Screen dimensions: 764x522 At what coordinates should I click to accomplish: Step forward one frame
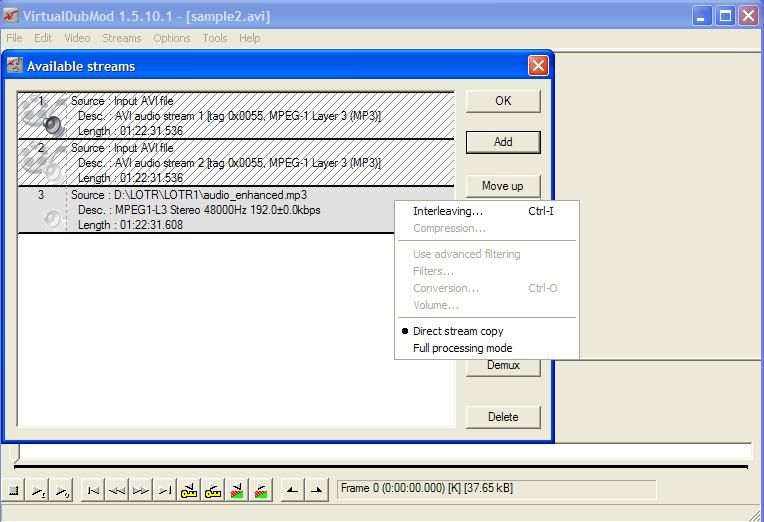[x=141, y=490]
